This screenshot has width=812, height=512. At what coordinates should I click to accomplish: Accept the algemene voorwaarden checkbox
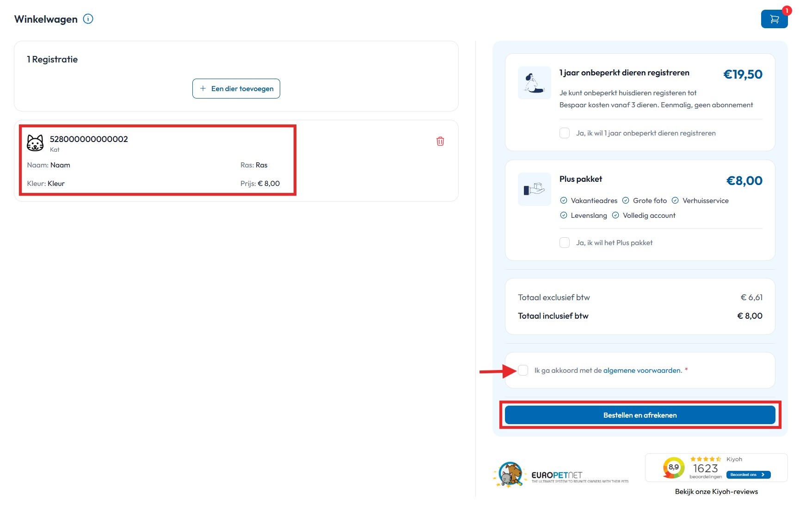click(x=523, y=370)
